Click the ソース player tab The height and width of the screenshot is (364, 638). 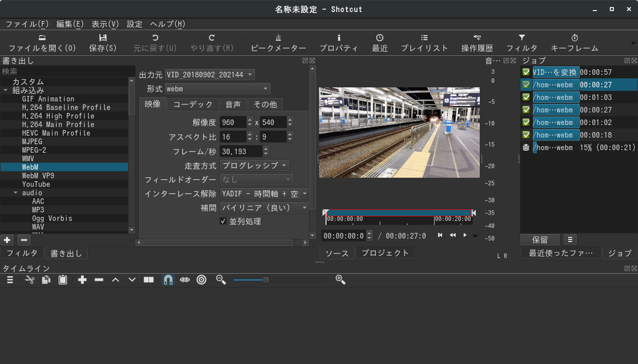(x=337, y=253)
